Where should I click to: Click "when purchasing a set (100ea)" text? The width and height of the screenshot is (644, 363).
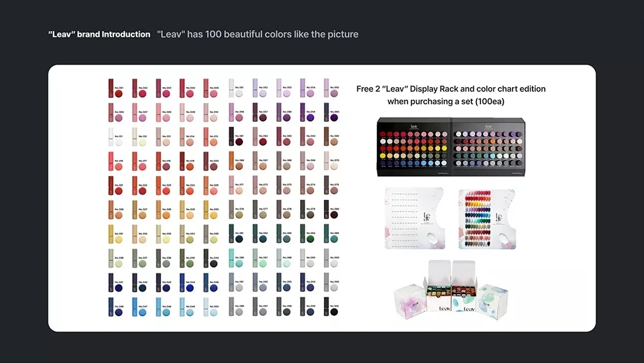(446, 101)
